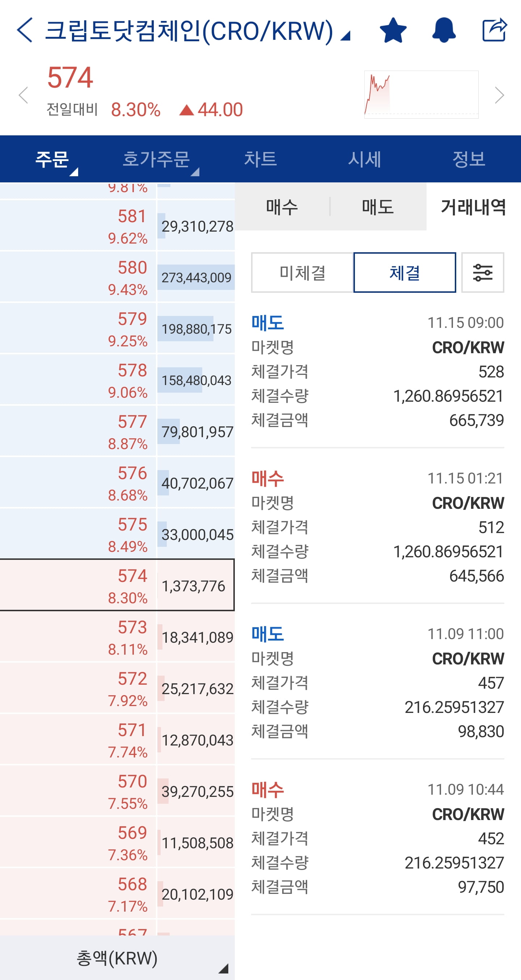
Task: Open the 11.15 01:21 매수 trade record
Action: click(378, 527)
